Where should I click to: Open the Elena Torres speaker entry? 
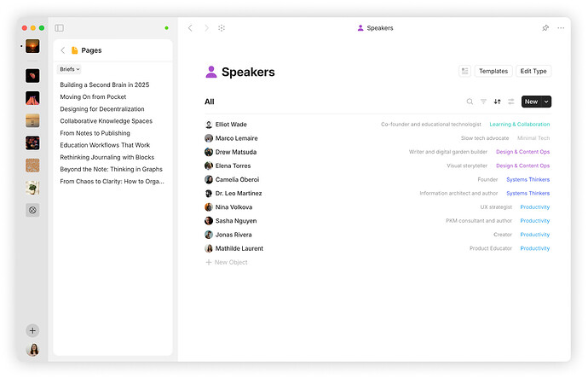point(233,166)
